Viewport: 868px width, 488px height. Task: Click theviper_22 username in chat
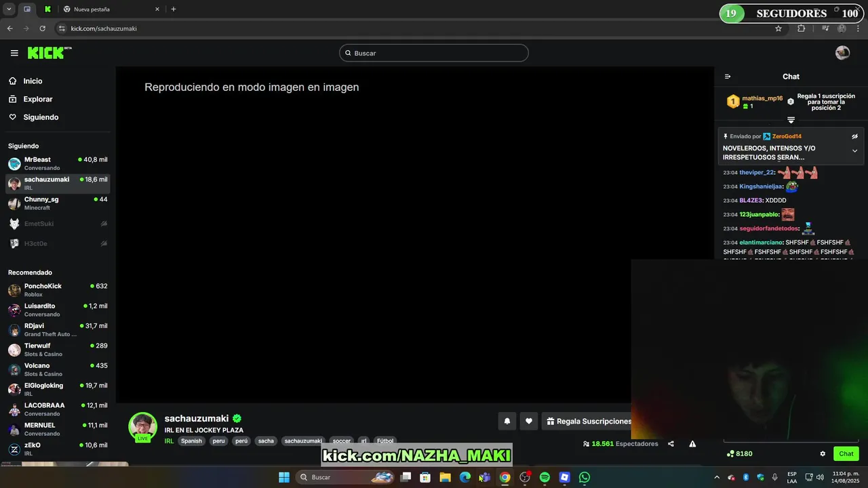757,173
